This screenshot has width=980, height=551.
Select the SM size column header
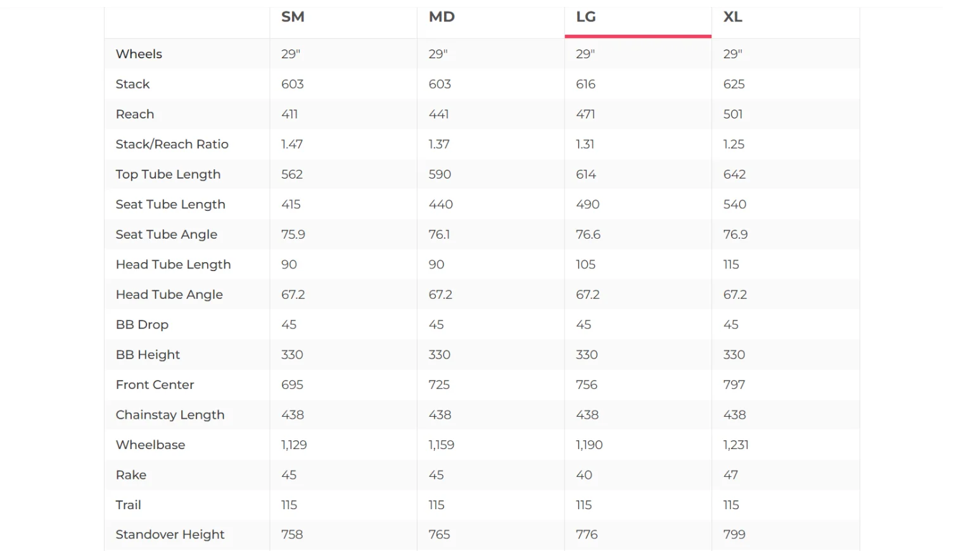coord(293,17)
